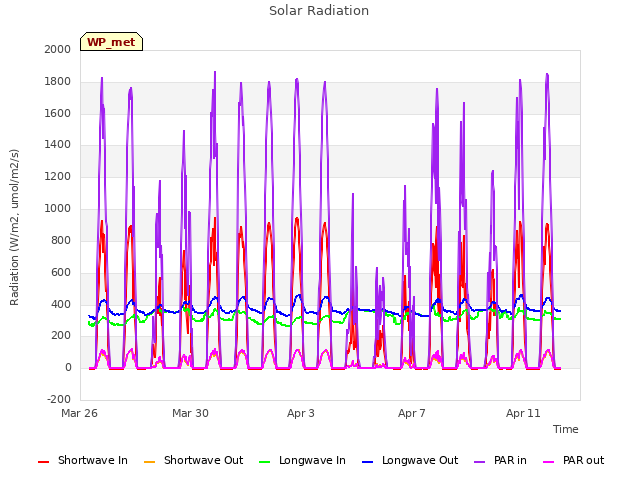The image size is (640, 480).
Task: Click the 200 y-axis tick label
Action: 61,336
